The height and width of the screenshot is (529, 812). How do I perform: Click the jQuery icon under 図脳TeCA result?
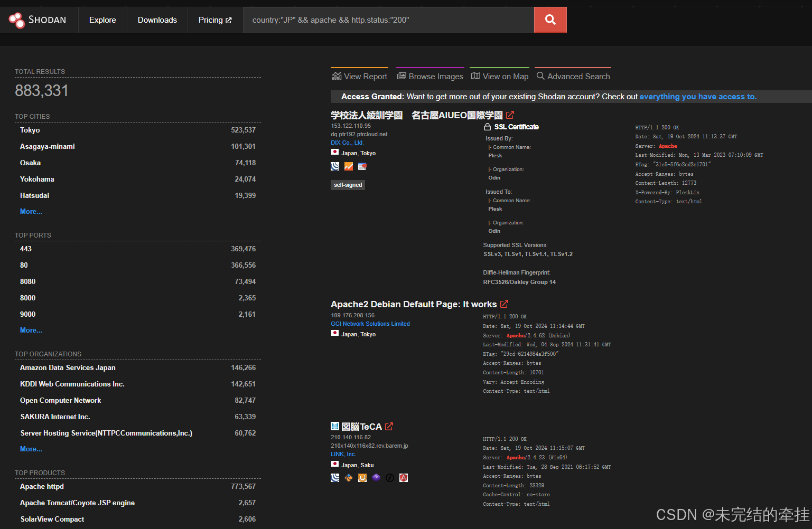[x=335, y=478]
